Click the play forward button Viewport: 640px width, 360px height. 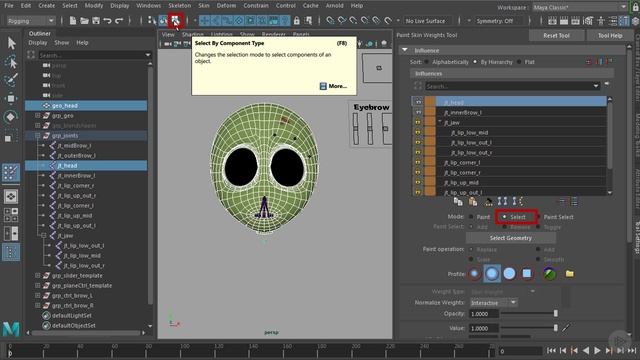[x=597, y=350]
